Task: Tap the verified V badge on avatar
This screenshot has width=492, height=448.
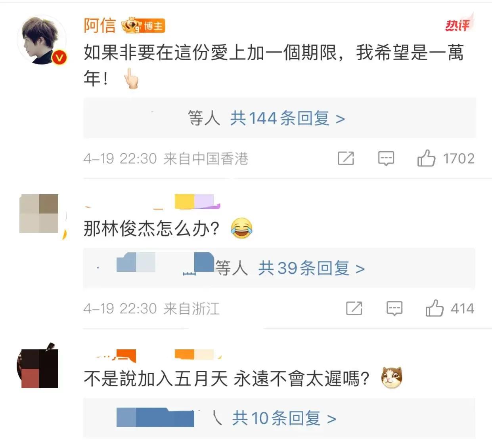Action: [59, 58]
